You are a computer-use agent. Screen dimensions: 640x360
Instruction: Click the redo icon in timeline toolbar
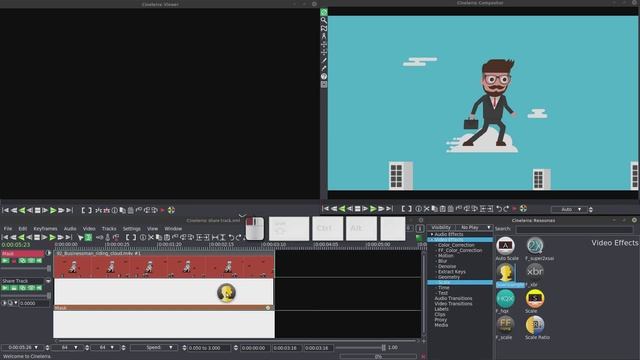[239, 237]
